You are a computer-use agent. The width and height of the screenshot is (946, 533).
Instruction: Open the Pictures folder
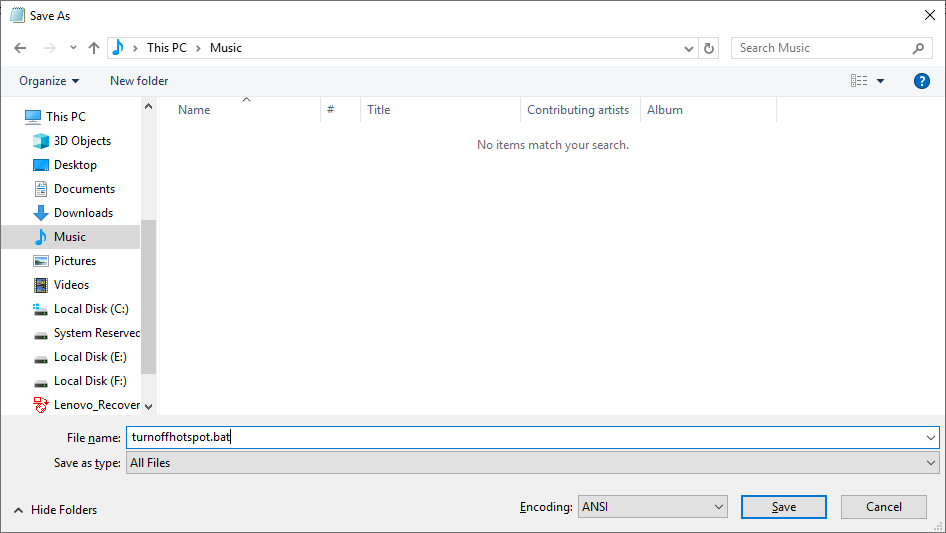pos(75,261)
